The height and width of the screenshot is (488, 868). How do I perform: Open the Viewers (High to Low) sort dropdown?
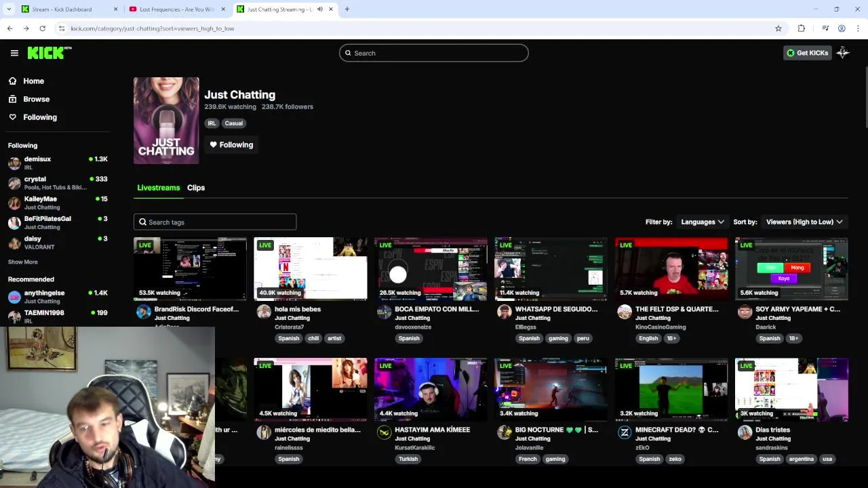tap(804, 222)
